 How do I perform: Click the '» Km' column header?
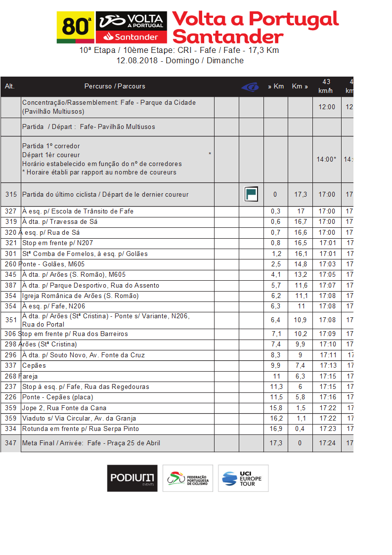tap(276, 86)
